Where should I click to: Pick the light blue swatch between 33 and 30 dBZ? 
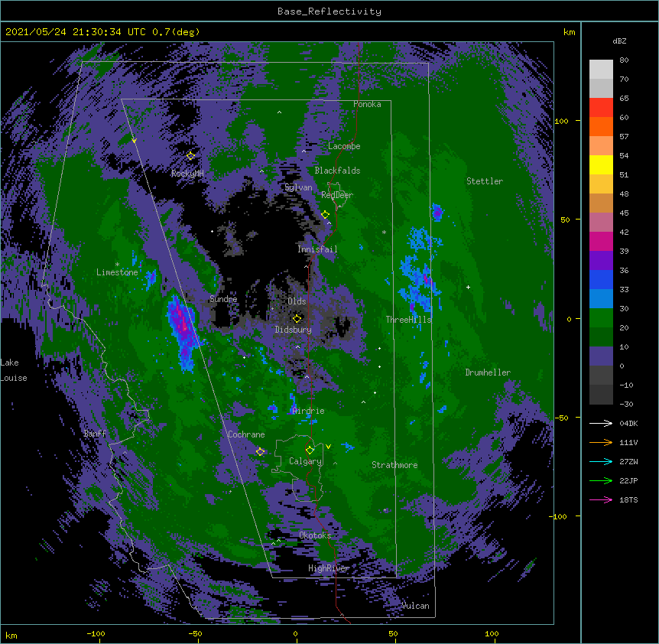[601, 299]
